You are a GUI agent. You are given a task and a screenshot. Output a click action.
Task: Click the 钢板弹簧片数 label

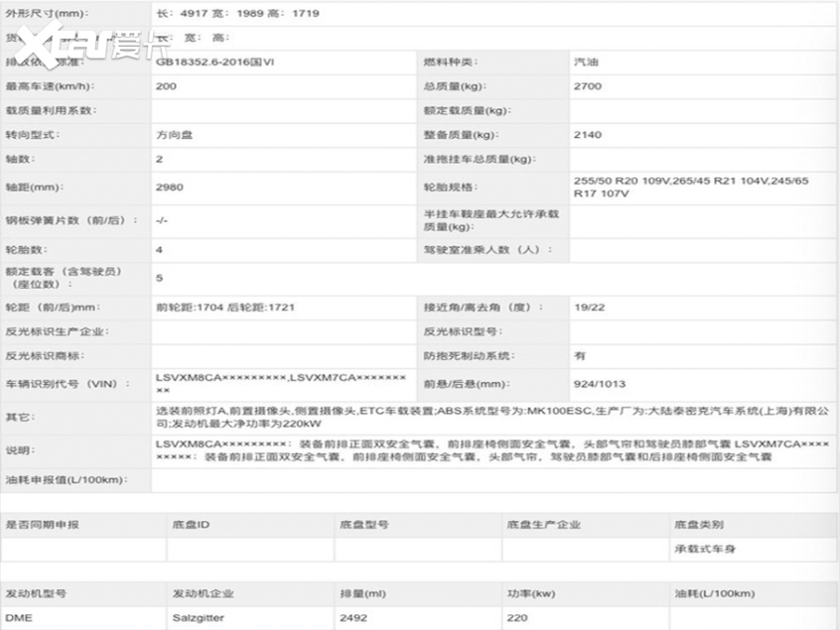(71, 220)
